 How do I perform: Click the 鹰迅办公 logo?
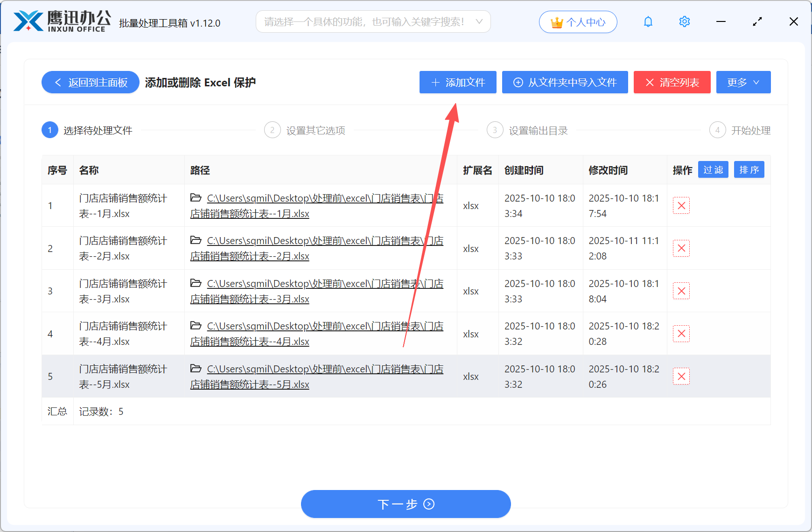coord(61,21)
